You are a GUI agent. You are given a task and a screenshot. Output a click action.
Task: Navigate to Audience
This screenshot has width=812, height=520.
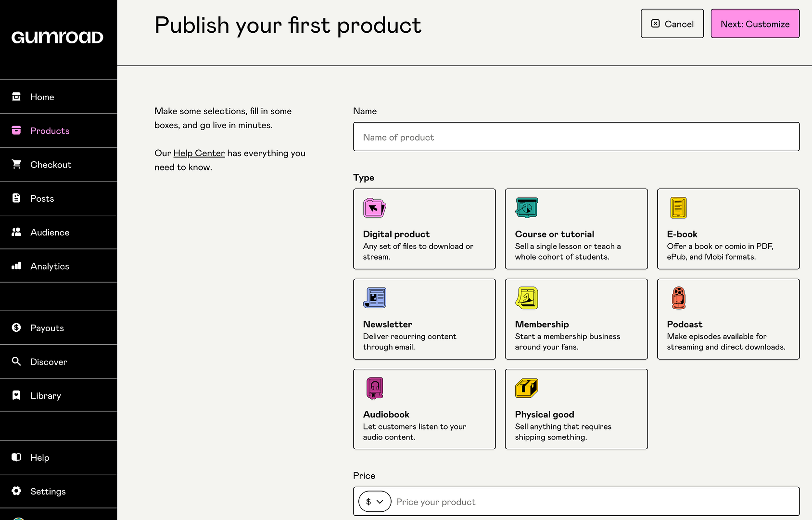click(58, 232)
